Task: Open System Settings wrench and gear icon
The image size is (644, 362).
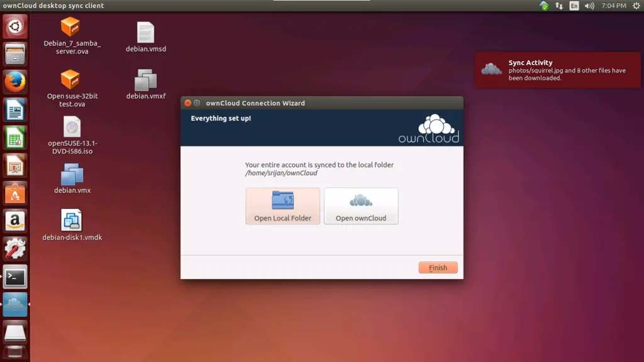Action: click(15, 248)
